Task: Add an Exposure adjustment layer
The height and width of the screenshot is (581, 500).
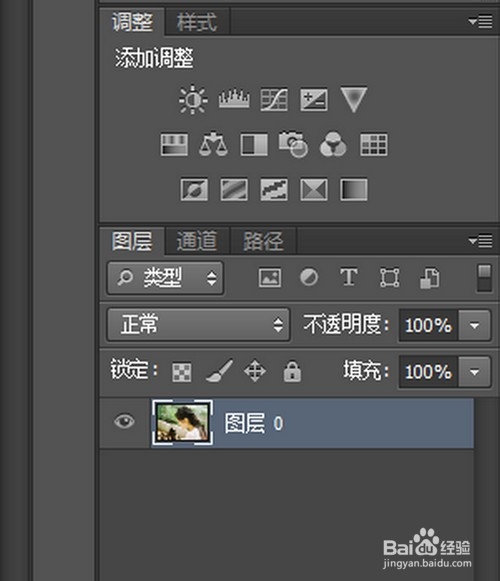Action: click(314, 99)
